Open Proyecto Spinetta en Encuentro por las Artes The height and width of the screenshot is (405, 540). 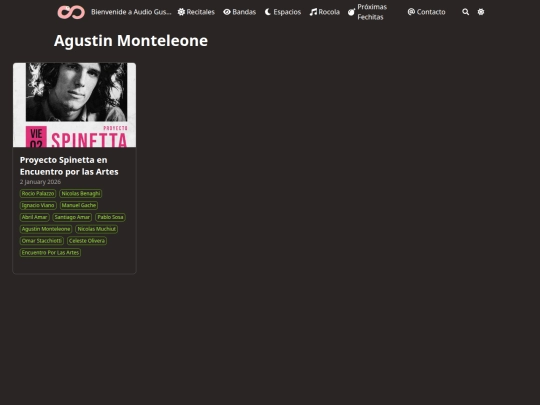[x=69, y=166]
